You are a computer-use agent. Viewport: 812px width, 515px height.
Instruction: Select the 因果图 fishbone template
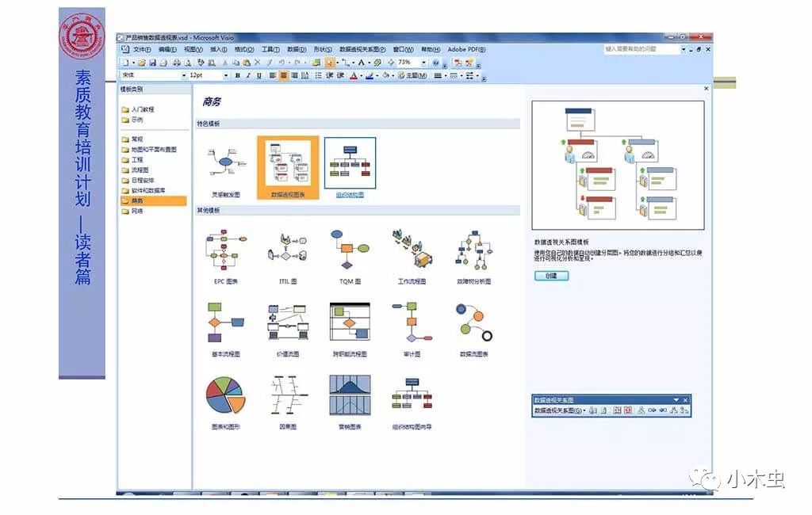288,402
